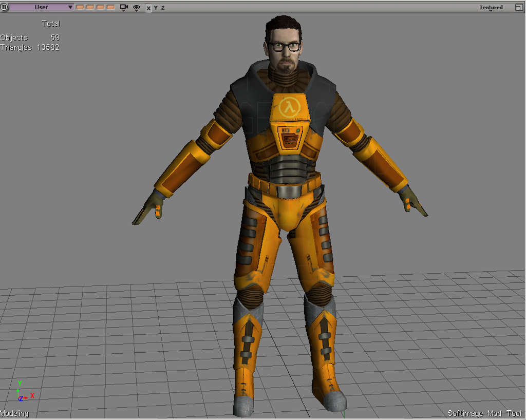This screenshot has height=420, width=526.
Task: Click the viewport maximize icon
Action: tap(519, 7)
